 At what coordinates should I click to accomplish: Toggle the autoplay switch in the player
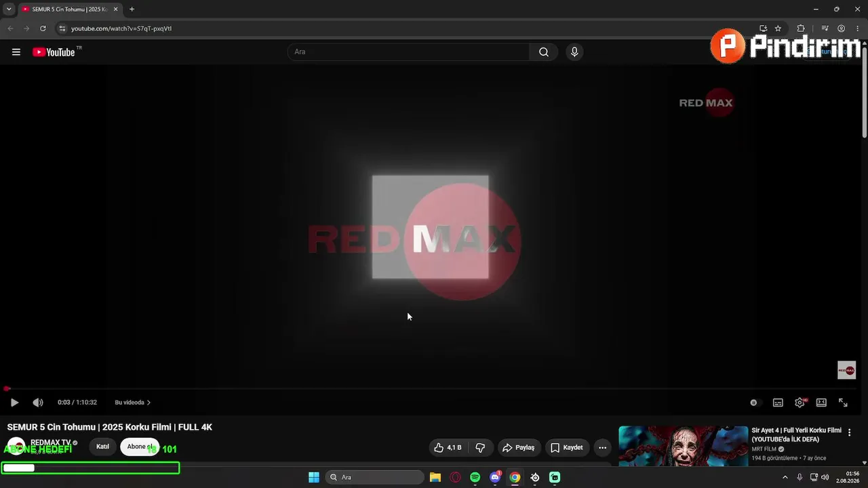click(754, 403)
